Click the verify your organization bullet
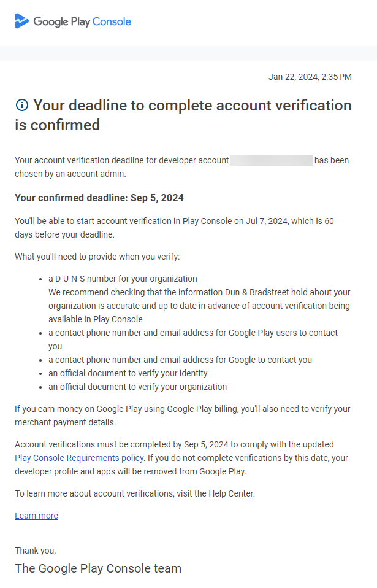Viewport: 377px width, 588px height. pos(138,387)
